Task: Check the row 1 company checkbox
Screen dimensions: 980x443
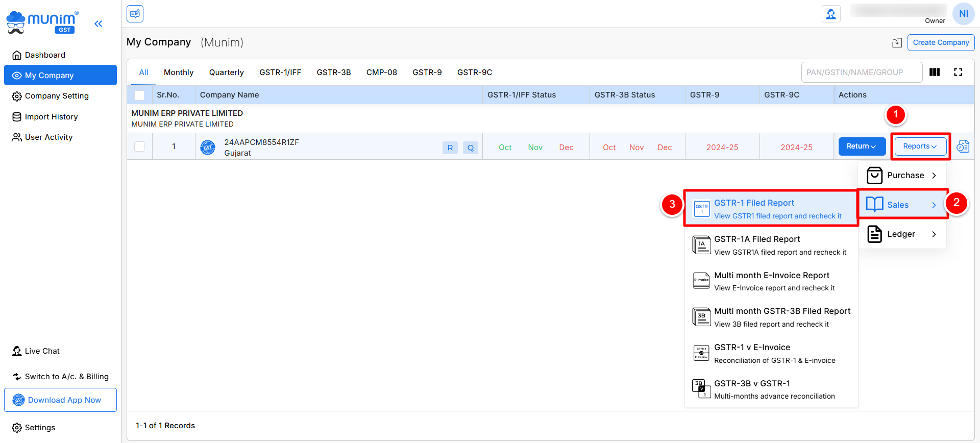Action: tap(139, 146)
